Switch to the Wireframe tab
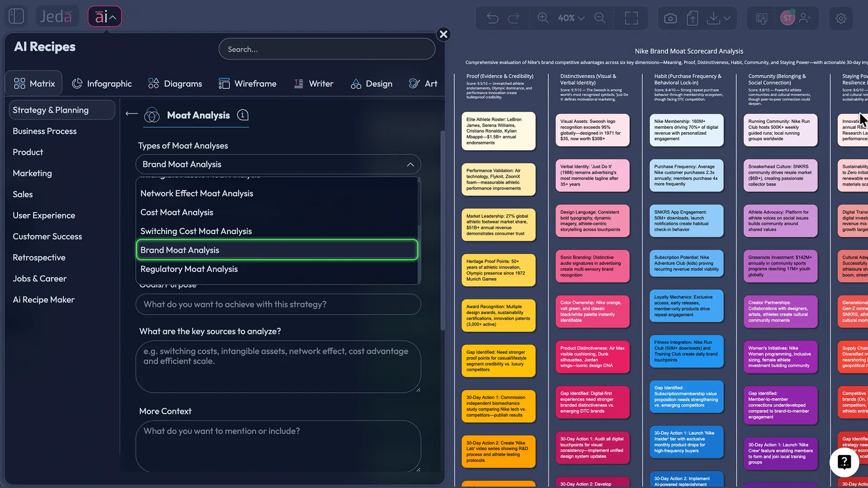 click(248, 83)
